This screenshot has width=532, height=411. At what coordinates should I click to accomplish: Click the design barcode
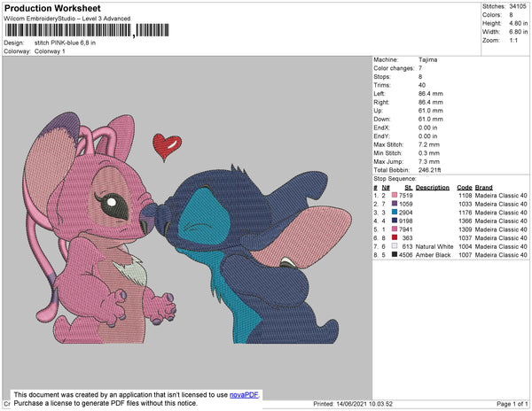click(x=87, y=30)
